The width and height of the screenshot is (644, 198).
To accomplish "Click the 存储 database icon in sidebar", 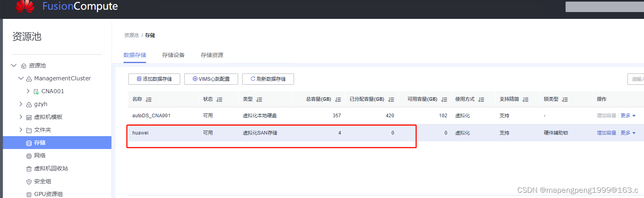I will point(29,143).
